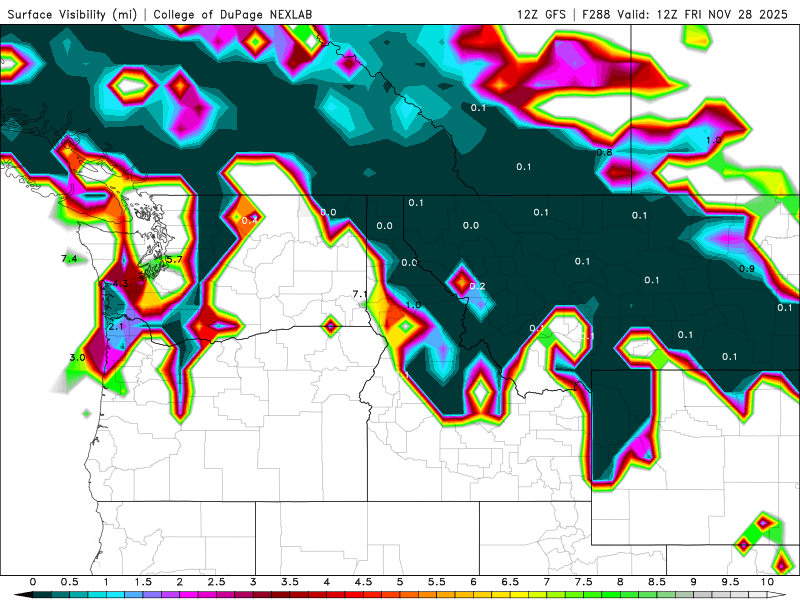Click the color scale label 4
The height and width of the screenshot is (600, 800).
pos(327,582)
